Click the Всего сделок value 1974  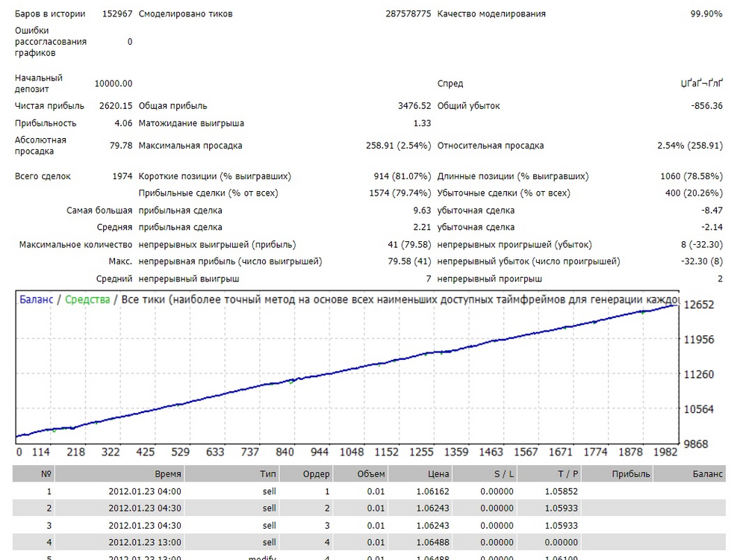click(x=122, y=176)
